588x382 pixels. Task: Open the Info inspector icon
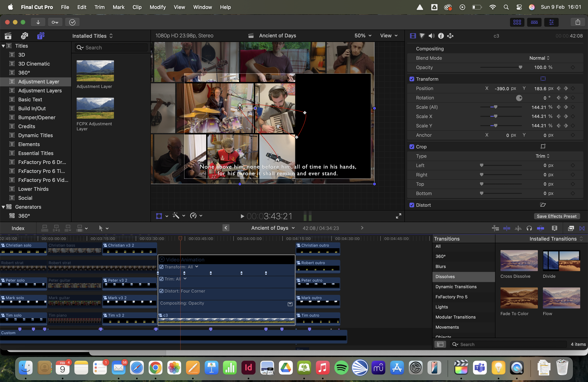(441, 36)
